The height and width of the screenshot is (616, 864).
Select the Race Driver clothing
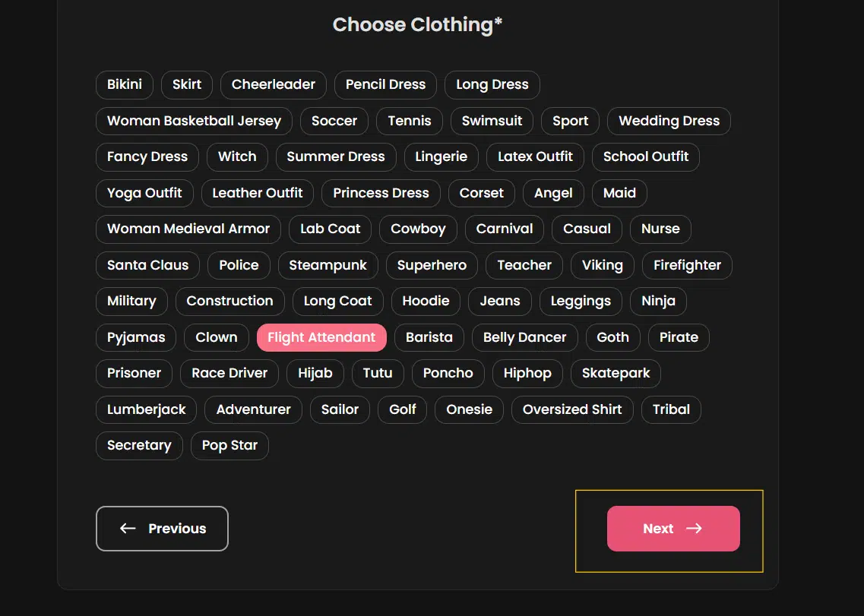tap(229, 373)
